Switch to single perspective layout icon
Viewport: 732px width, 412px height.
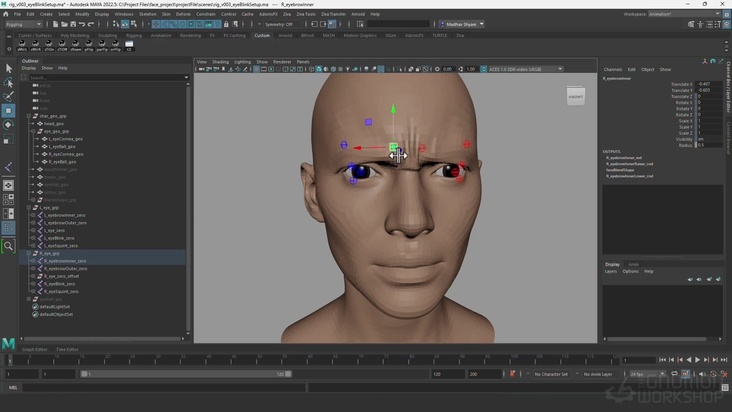click(8, 185)
